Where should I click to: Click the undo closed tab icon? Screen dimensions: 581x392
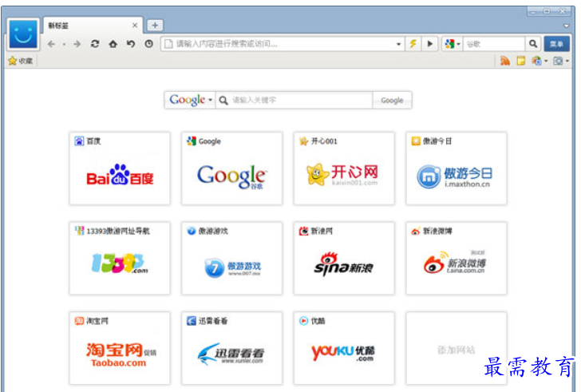131,44
